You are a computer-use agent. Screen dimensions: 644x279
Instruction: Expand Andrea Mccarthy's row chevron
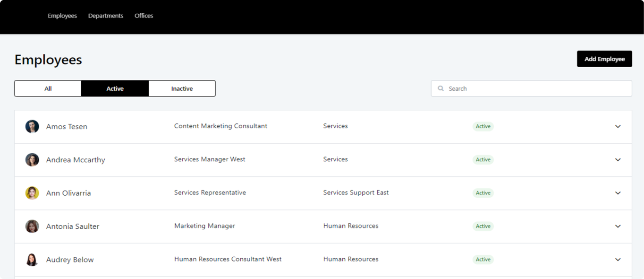(618, 160)
